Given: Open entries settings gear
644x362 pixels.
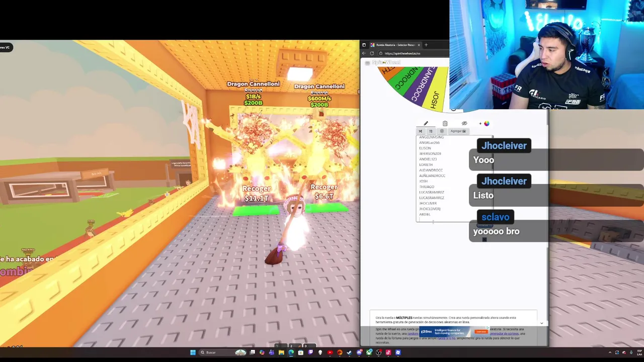Looking at the screenshot, I should click(x=442, y=131).
